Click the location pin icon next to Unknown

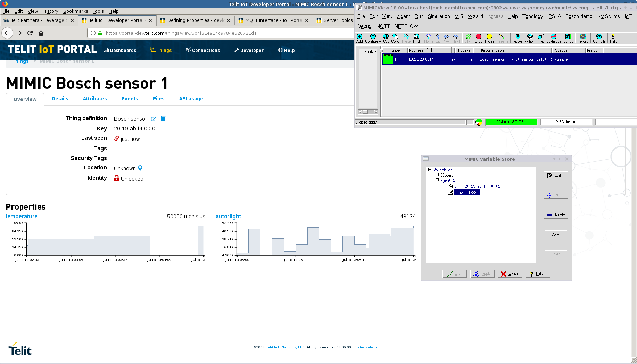coord(140,168)
